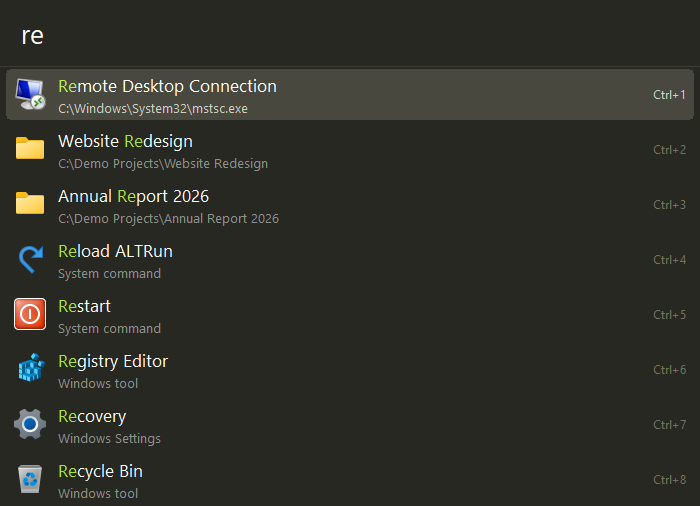The height and width of the screenshot is (506, 700).
Task: Click the red Restart power icon
Action: click(x=30, y=314)
